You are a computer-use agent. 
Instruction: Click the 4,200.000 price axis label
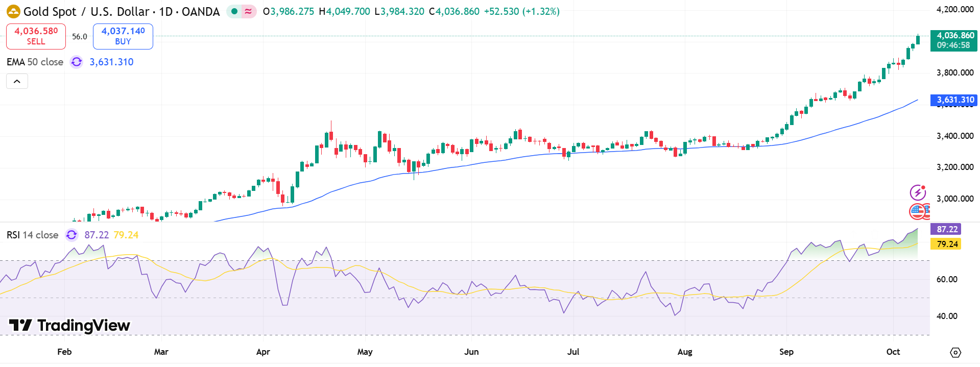pyautogui.click(x=954, y=9)
